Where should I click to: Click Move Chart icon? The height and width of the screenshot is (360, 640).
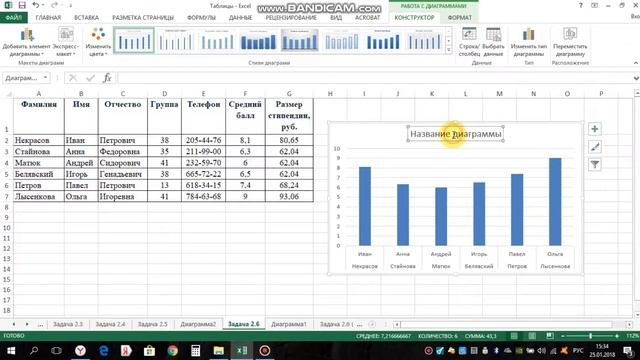[x=570, y=42]
